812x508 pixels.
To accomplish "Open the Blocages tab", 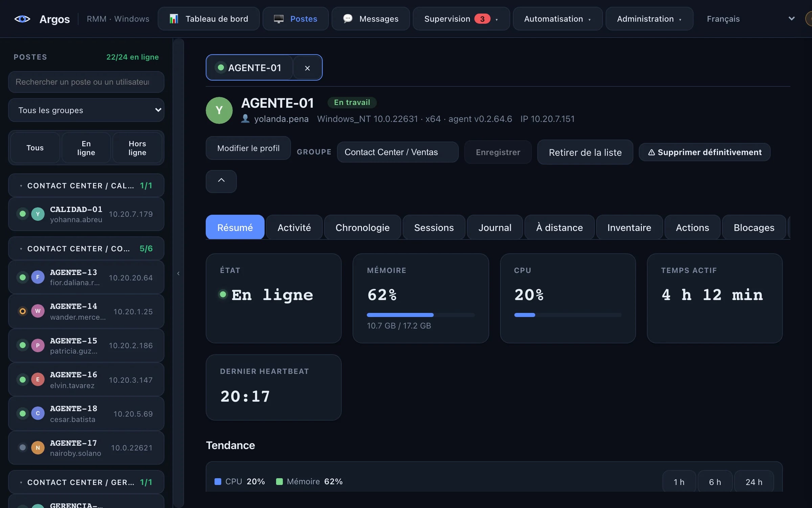I will 754,227.
